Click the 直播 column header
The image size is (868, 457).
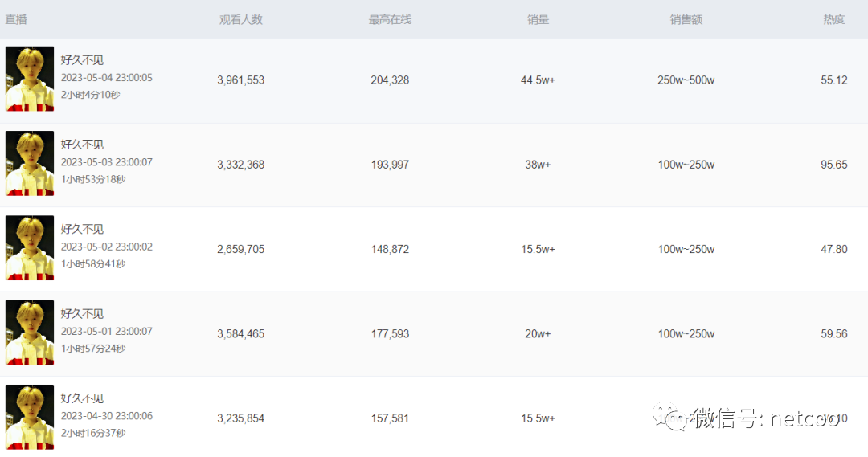point(16,19)
